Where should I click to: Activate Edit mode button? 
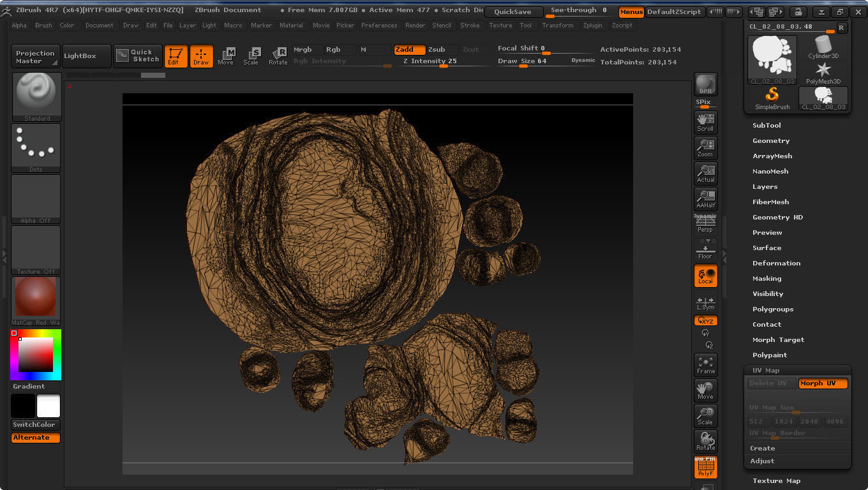pyautogui.click(x=176, y=56)
